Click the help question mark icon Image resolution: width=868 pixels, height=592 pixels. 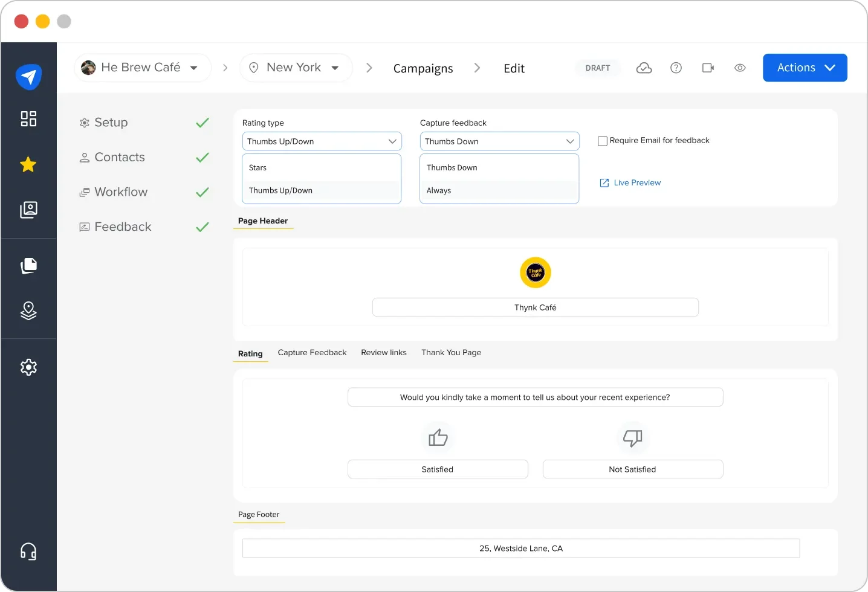[x=676, y=68]
